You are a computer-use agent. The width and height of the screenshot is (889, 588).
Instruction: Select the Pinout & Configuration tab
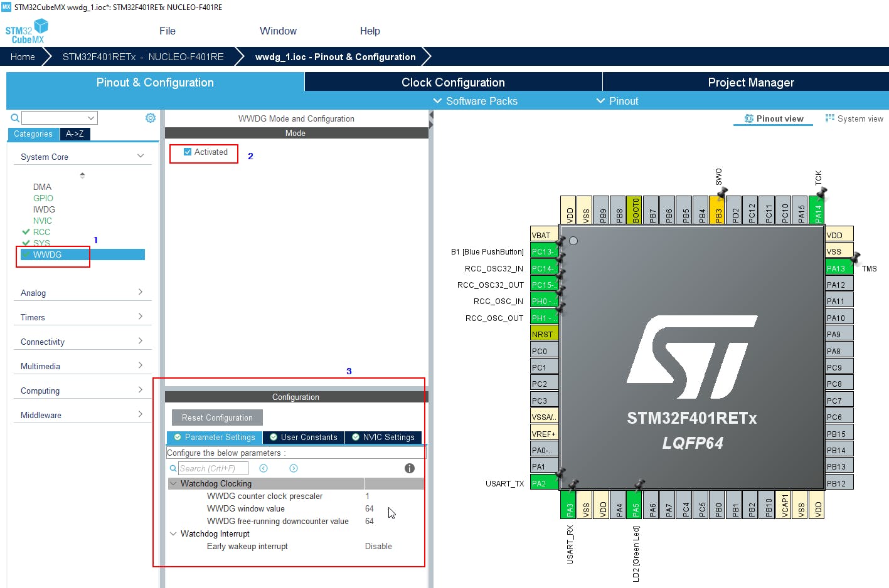(x=155, y=82)
